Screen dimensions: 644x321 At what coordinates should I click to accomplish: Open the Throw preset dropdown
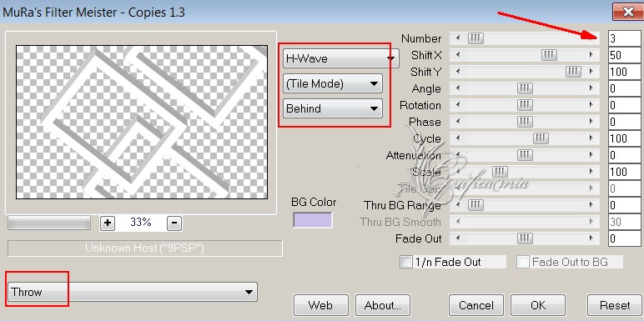(x=133, y=293)
